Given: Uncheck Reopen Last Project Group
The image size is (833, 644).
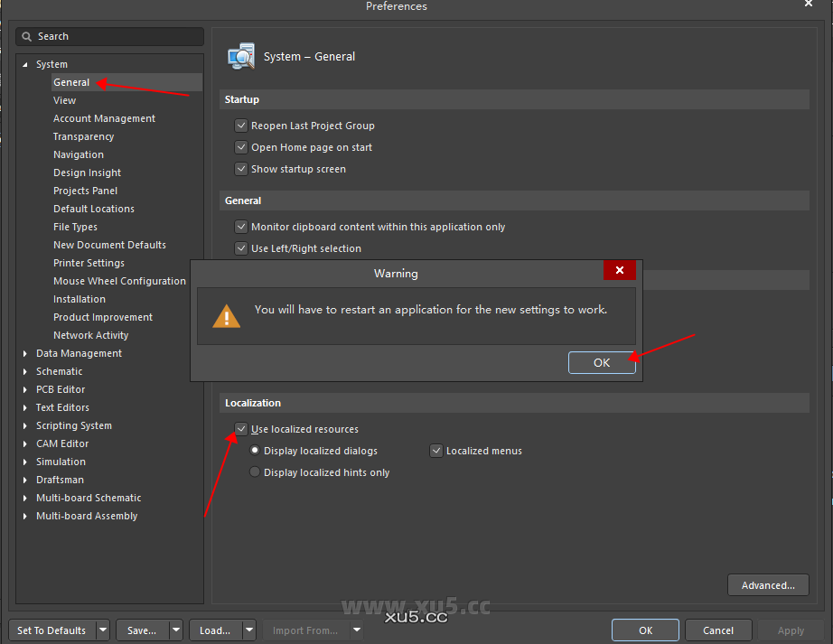Looking at the screenshot, I should click(x=241, y=126).
